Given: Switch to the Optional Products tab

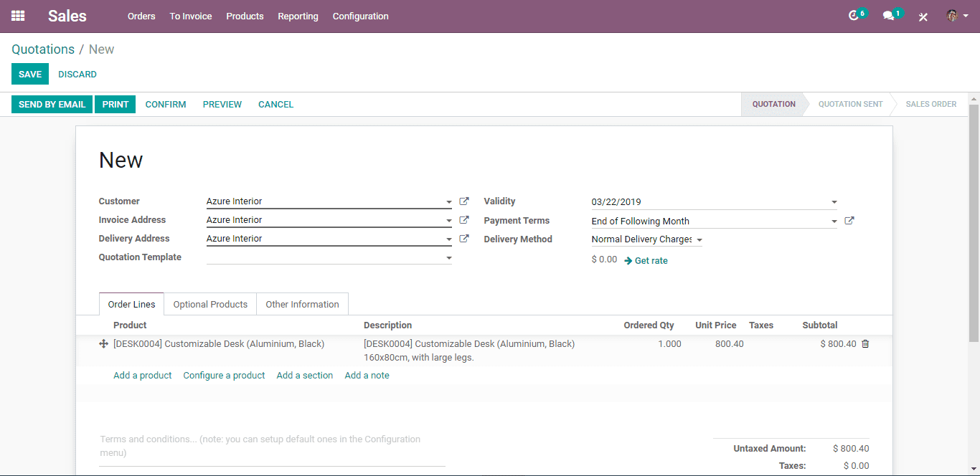Looking at the screenshot, I should coord(210,304).
